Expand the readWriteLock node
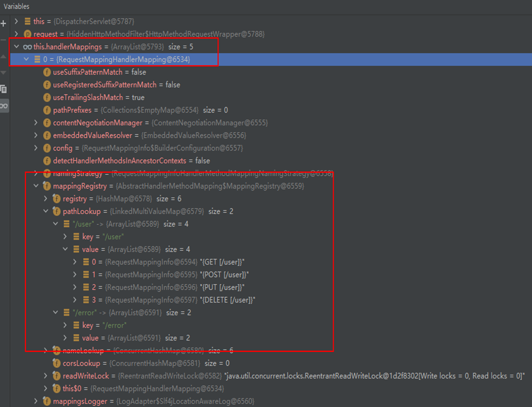The image size is (532, 407). click(x=46, y=376)
